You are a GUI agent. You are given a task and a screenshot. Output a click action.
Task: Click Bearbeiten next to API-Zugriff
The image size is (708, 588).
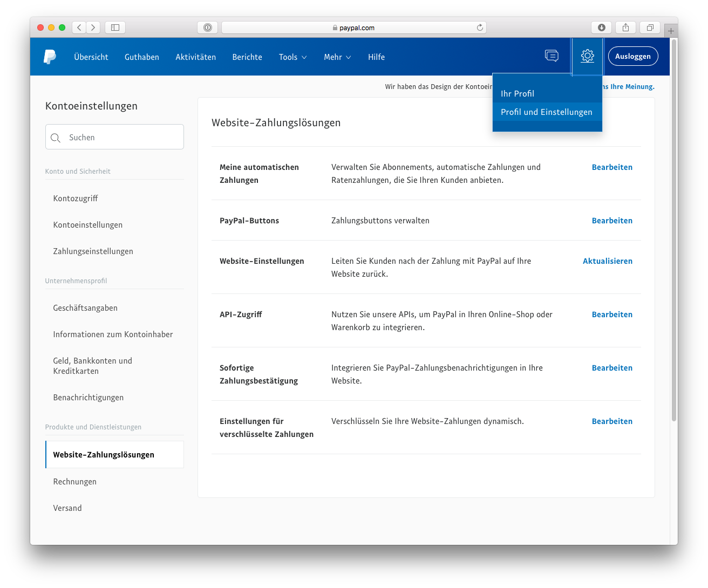pyautogui.click(x=612, y=314)
